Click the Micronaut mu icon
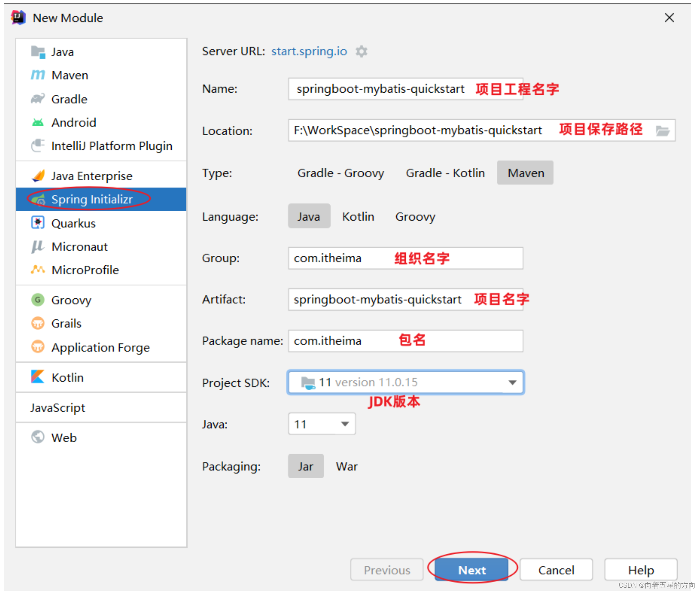This screenshot has width=700, height=592. coord(38,246)
